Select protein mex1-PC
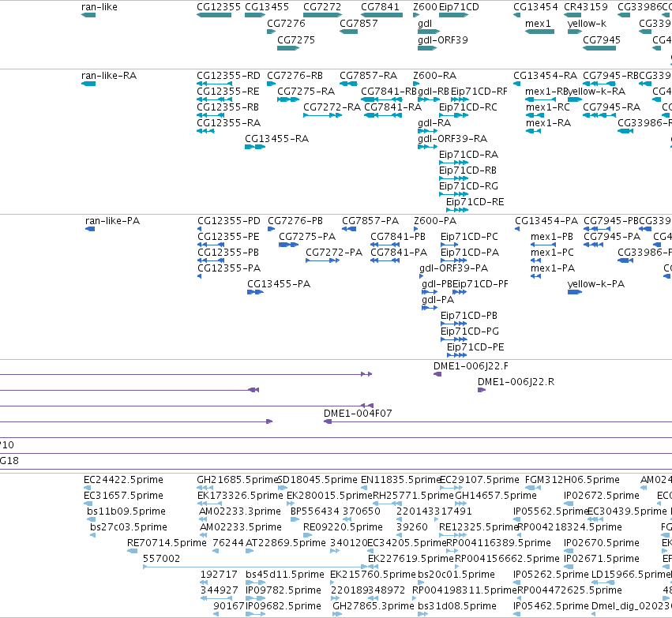This screenshot has height=618, width=672. 535,260
